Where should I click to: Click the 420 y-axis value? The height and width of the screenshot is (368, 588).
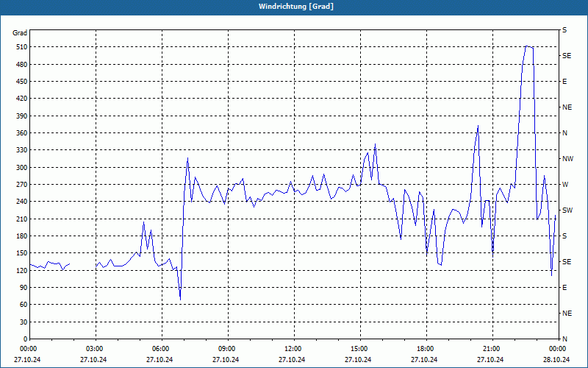(x=21, y=99)
